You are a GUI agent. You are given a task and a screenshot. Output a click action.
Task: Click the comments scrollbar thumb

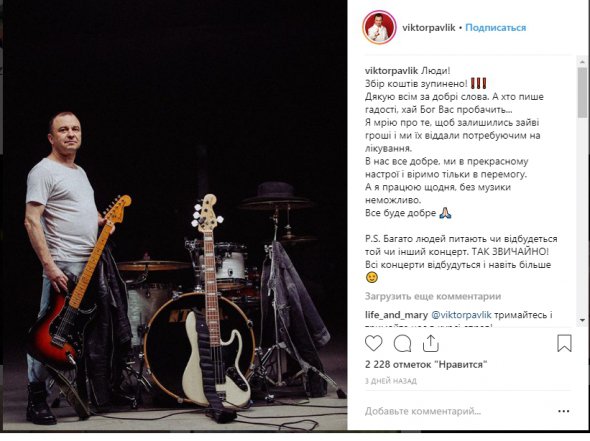point(582,93)
